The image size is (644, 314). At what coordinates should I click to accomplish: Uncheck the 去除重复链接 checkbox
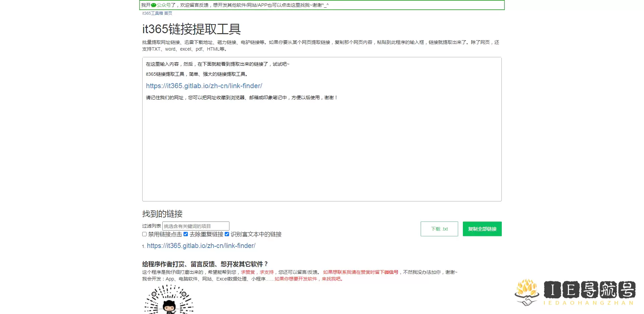[185, 234]
